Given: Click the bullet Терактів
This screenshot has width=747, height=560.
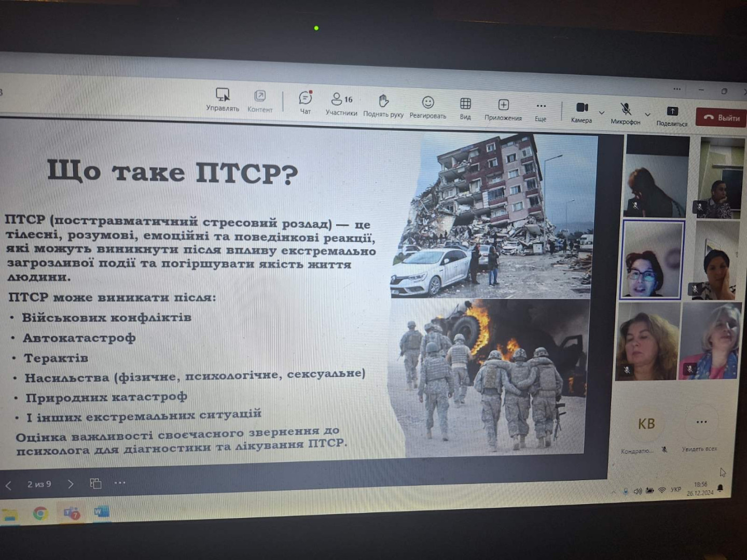Looking at the screenshot, I should [x=56, y=358].
